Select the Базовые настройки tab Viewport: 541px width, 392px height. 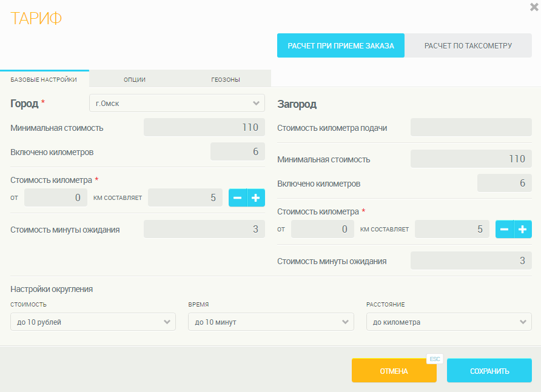click(44, 79)
